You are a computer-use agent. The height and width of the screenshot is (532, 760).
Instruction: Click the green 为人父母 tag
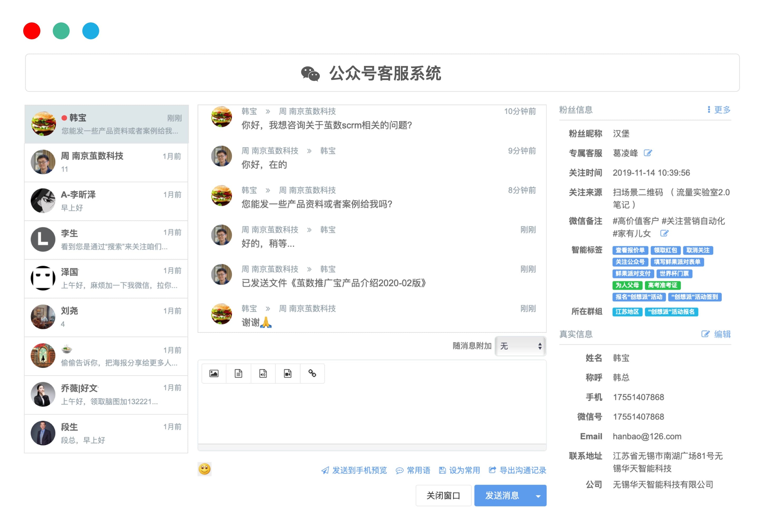point(627,285)
